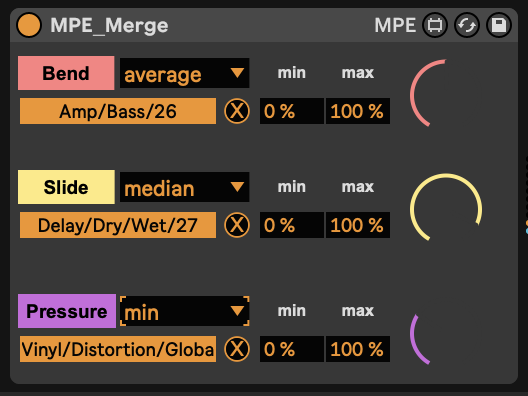
Task: Unmap the Delay/Dry/Wet/27 mapping with X
Action: pyautogui.click(x=237, y=225)
